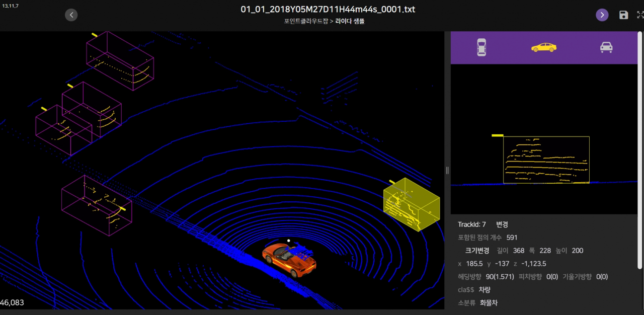Screen dimensions: 644x315
Task: Switch to top-down car view
Action: (481, 47)
